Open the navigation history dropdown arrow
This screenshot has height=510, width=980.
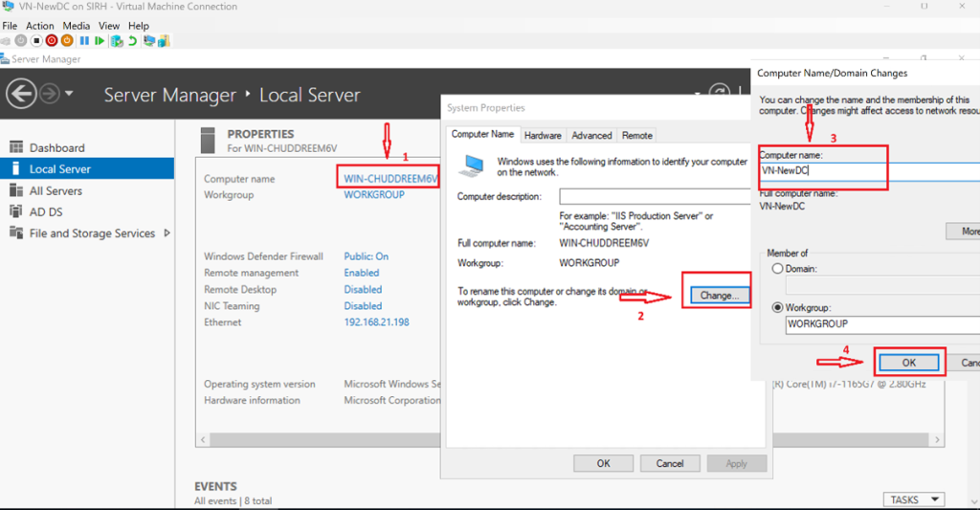(70, 94)
